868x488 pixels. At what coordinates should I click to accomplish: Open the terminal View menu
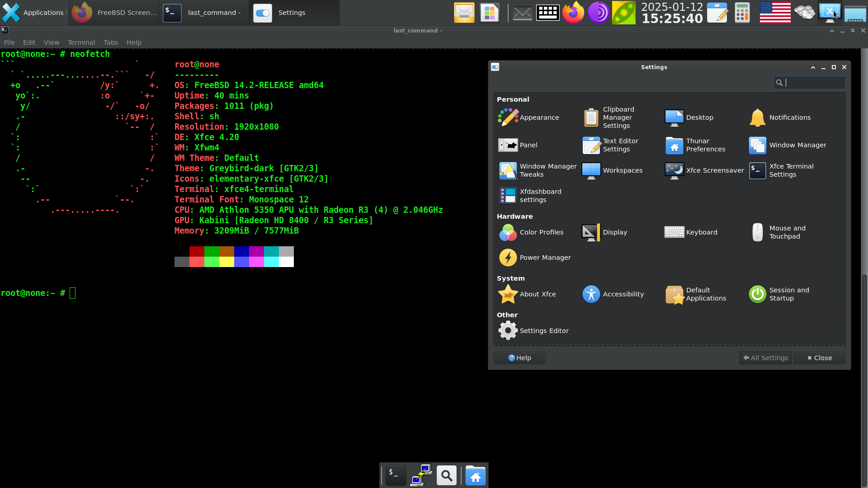pyautogui.click(x=52, y=42)
